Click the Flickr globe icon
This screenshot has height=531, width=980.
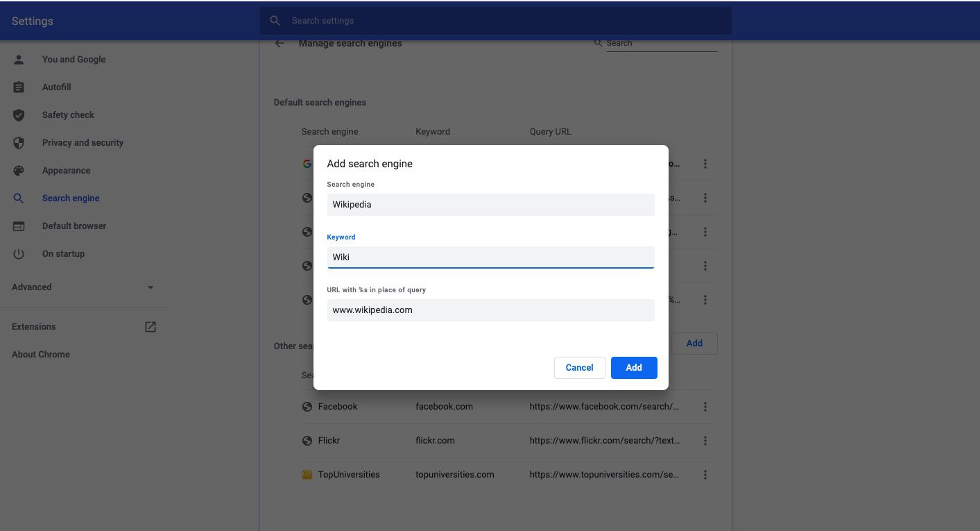pyautogui.click(x=307, y=441)
